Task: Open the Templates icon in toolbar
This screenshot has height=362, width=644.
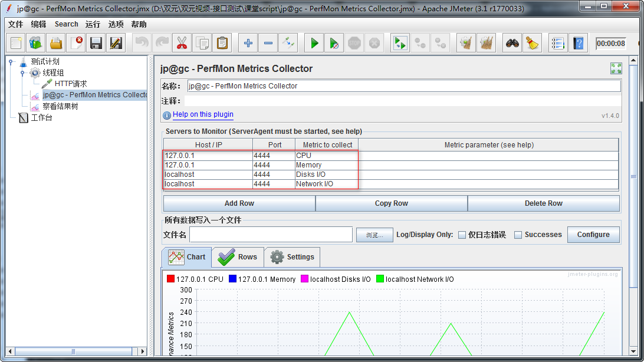Action: click(36, 43)
